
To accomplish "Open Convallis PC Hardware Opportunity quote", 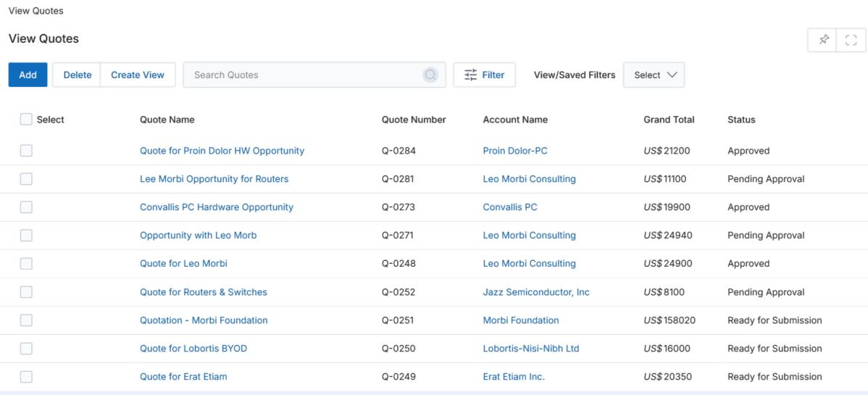I will (x=217, y=207).
